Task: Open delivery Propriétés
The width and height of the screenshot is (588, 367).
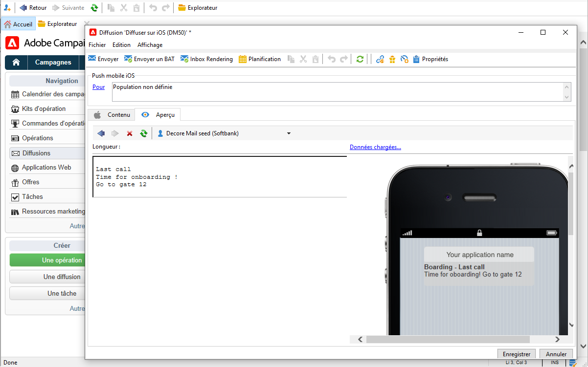Action: [x=430, y=59]
